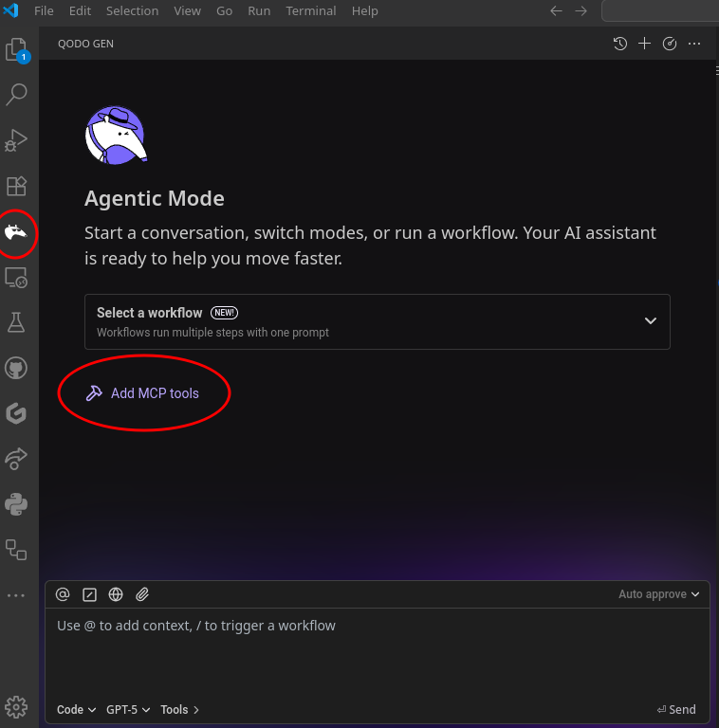
Task: Open the Terminal menu
Action: click(x=311, y=10)
